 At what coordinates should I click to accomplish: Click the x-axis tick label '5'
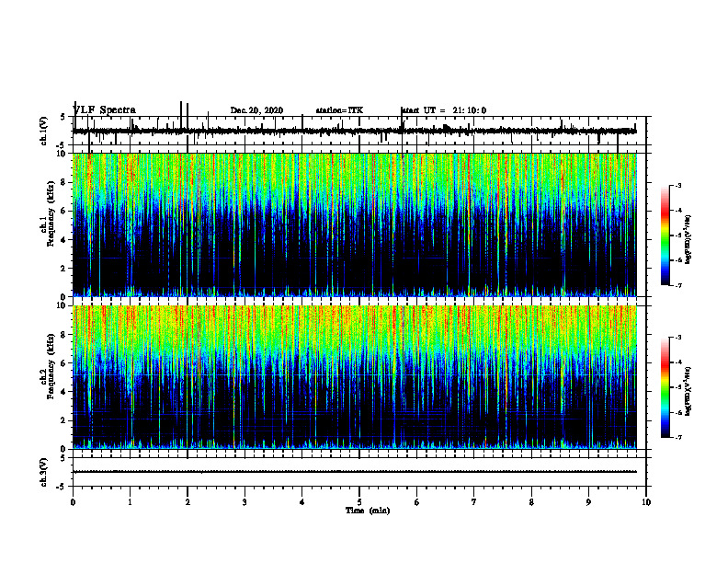pyautogui.click(x=359, y=502)
